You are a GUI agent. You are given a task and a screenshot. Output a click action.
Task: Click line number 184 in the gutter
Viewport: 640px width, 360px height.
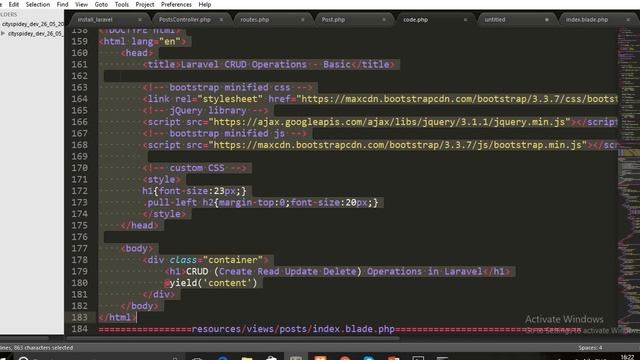coord(79,329)
